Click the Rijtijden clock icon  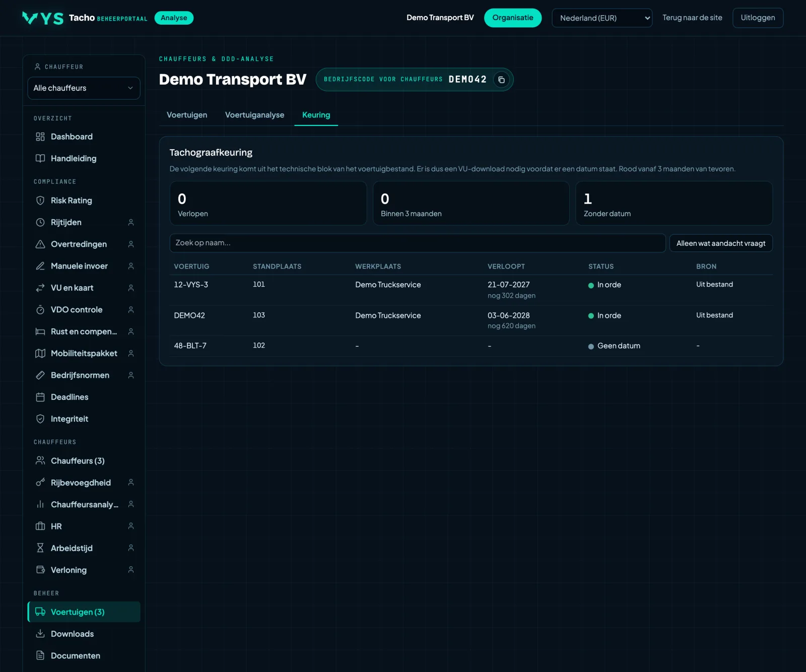click(40, 222)
